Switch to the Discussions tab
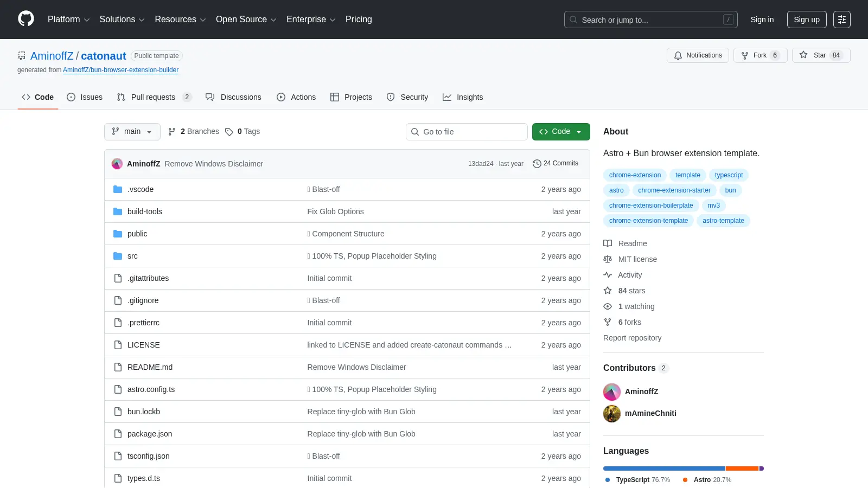The width and height of the screenshot is (868, 488). (x=233, y=97)
